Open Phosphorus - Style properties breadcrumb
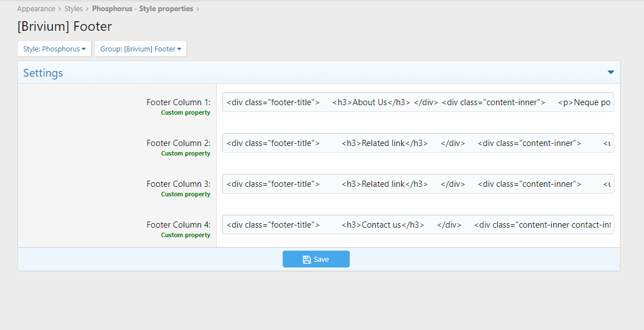This screenshot has height=330, width=644. click(x=142, y=9)
